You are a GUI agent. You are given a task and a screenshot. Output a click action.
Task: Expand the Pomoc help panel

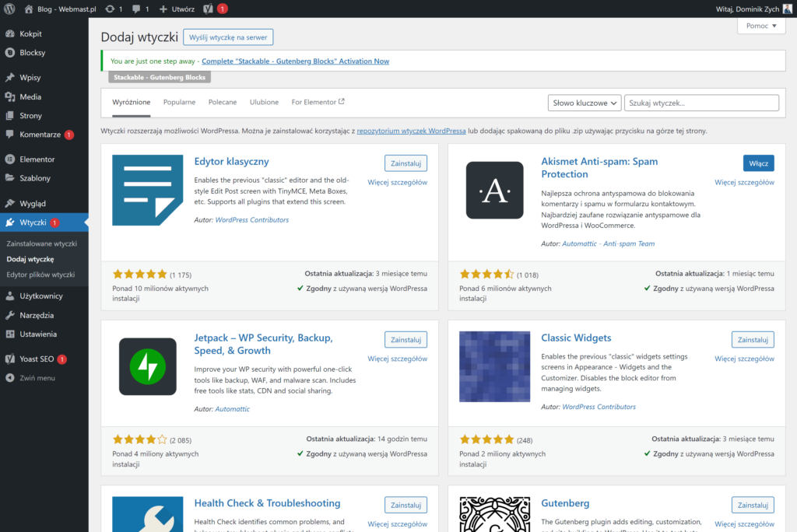pos(761,26)
